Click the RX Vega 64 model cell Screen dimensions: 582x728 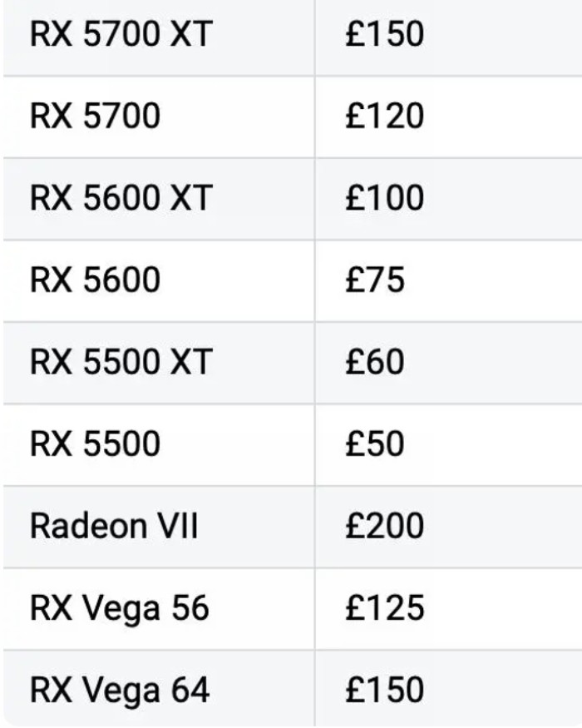[x=120, y=691]
